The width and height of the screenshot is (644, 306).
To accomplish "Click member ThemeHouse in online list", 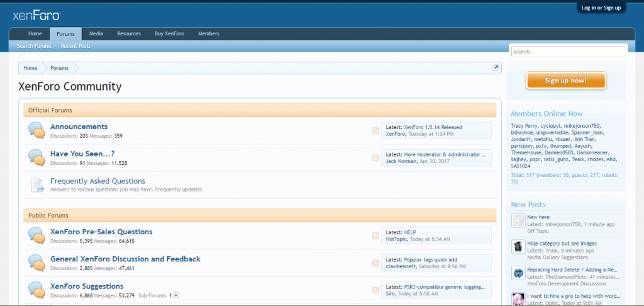I will point(526,152).
